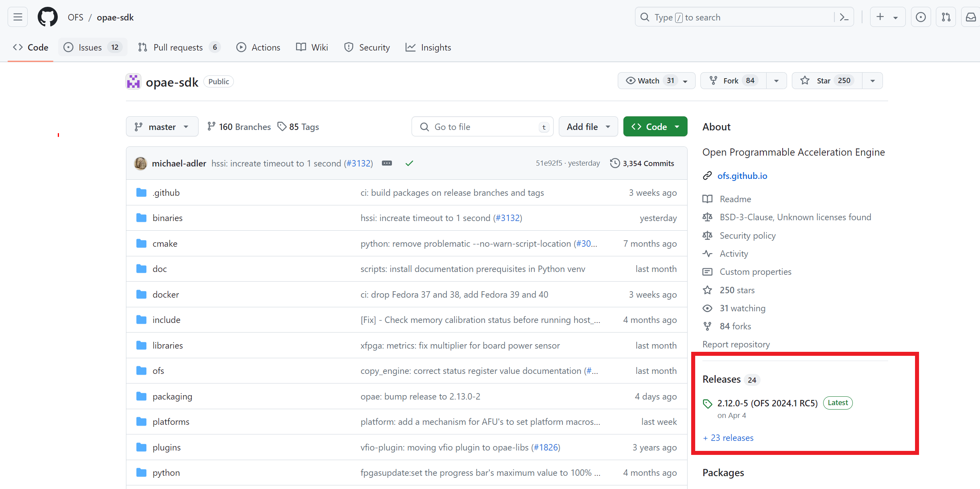Image resolution: width=980 pixels, height=489 pixels.
Task: Open the ofs folder
Action: (158, 371)
